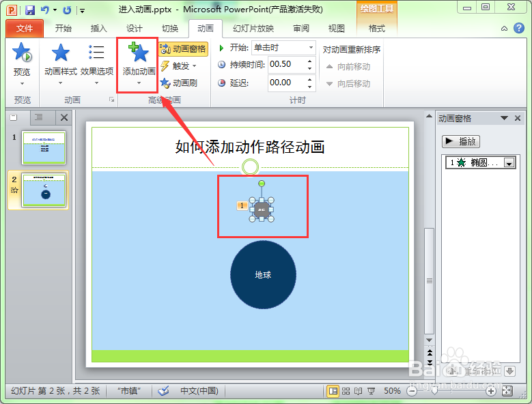The width and height of the screenshot is (532, 404).
Task: Click the Redo icon
Action: (x=67, y=10)
